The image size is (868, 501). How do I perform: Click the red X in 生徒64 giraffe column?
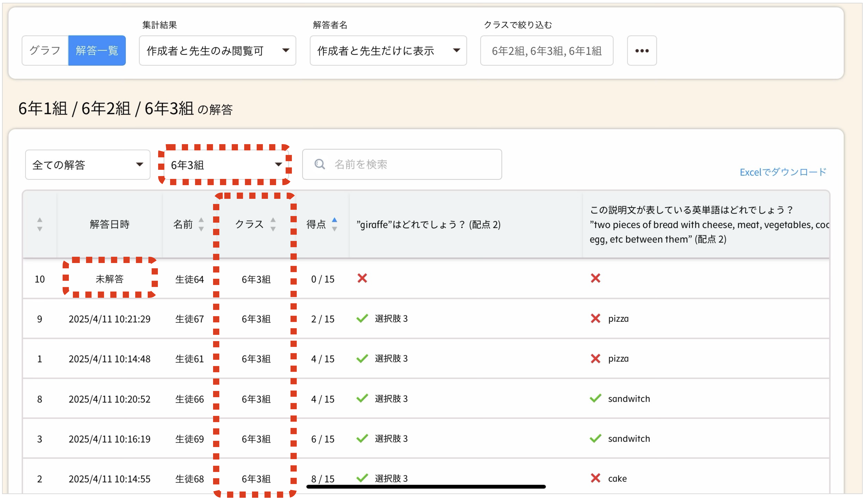pos(362,278)
